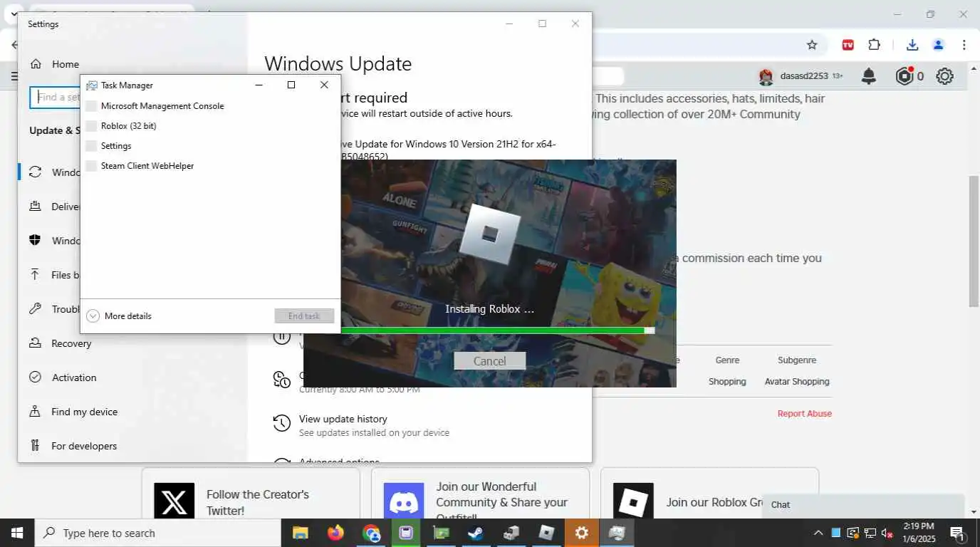Screen dimensions: 980x547
Task: Open Roblox notifications bell
Action: 869,76
